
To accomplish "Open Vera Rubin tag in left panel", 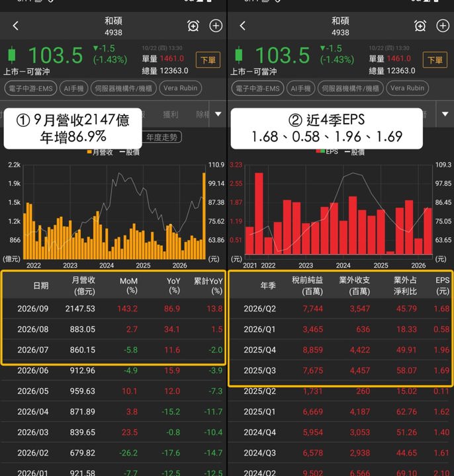I will click(x=181, y=89).
